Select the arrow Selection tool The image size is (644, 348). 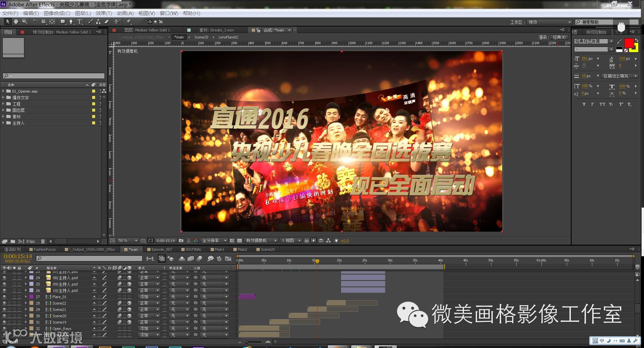pos(7,22)
